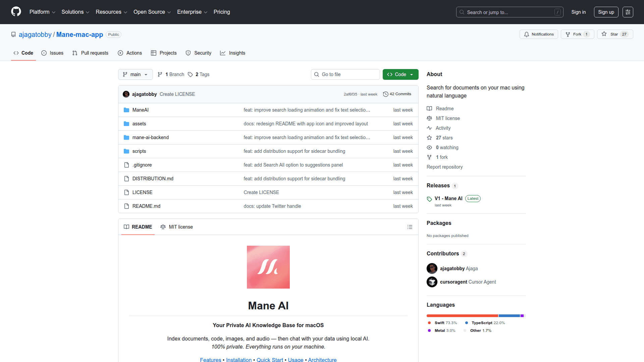Switch to the Pull requests tab
Viewport: 644px width, 362px height.
[x=90, y=53]
